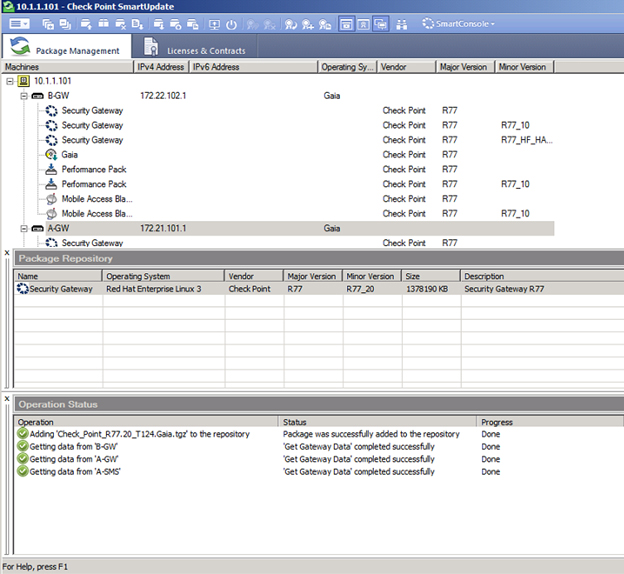Click the Progress column header

point(550,422)
